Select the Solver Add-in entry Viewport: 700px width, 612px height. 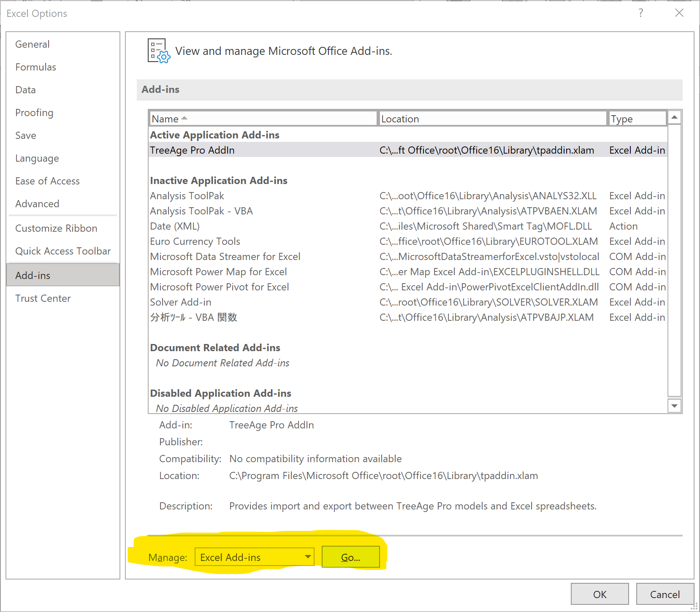(181, 302)
